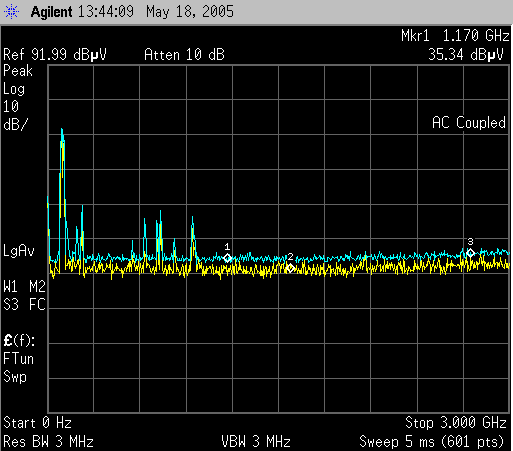Click the W1 M2 trace status label

click(x=24, y=287)
